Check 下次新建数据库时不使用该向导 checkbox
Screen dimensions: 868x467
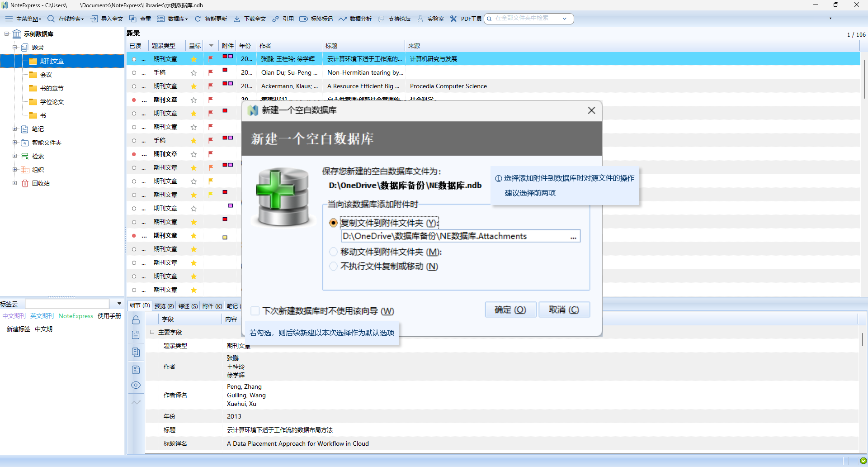click(x=255, y=311)
